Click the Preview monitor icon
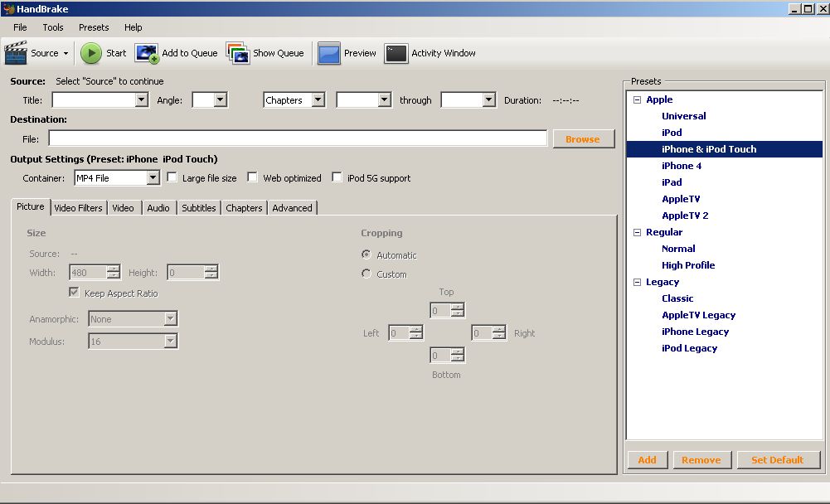Image resolution: width=830 pixels, height=504 pixels. (328, 53)
